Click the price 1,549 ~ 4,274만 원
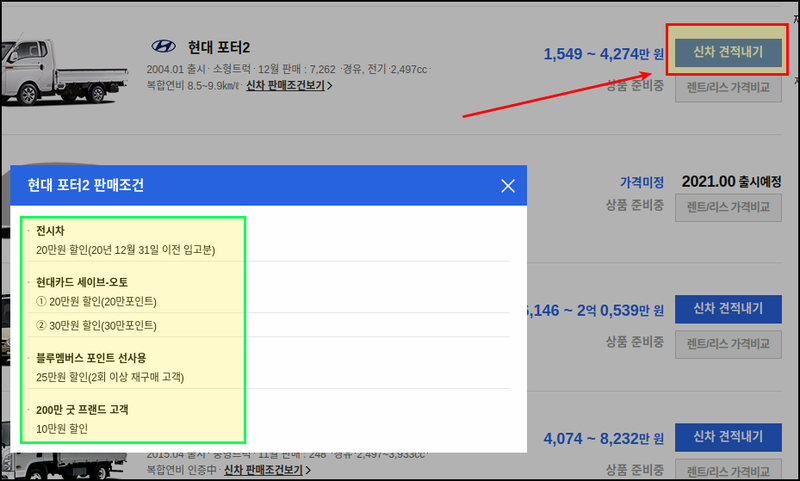Image resolution: width=800 pixels, height=481 pixels. click(604, 54)
